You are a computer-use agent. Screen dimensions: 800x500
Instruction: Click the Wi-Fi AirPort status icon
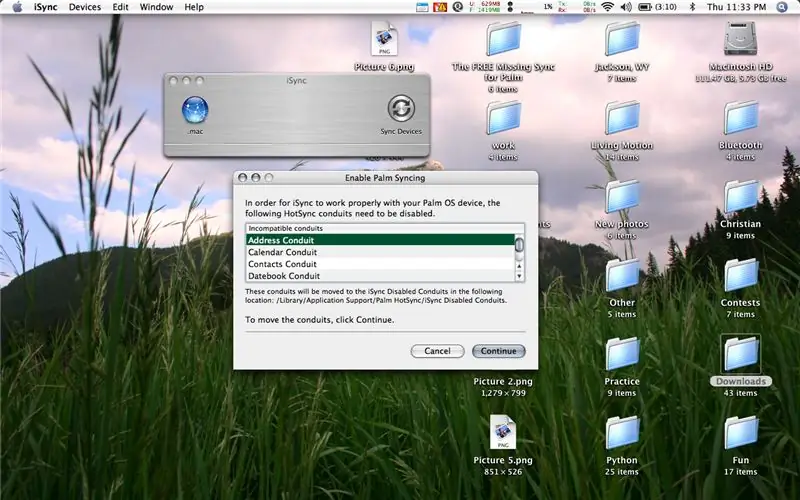coord(607,7)
